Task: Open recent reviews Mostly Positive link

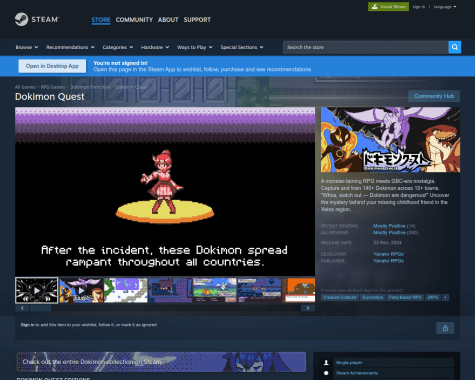Action: tap(389, 226)
